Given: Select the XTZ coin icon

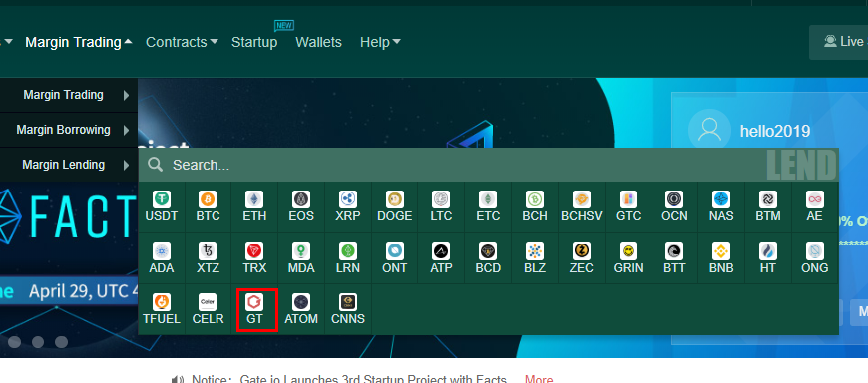Looking at the screenshot, I should point(208,251).
